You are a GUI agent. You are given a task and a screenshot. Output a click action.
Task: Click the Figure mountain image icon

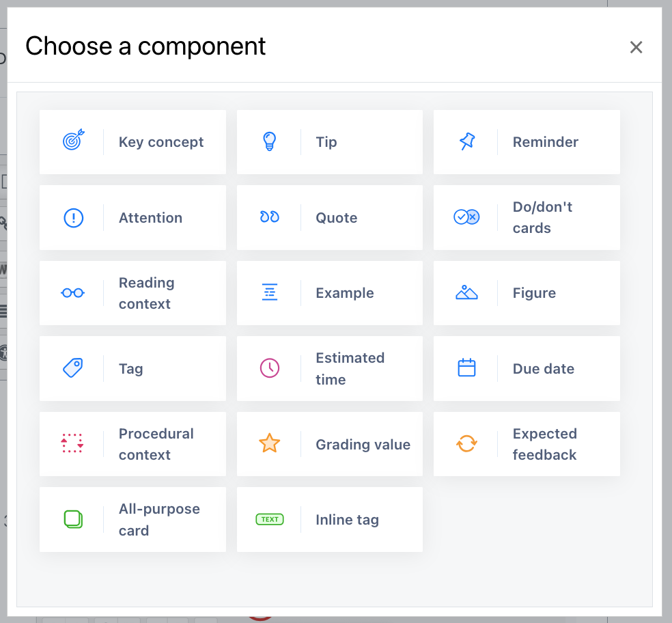(x=466, y=293)
